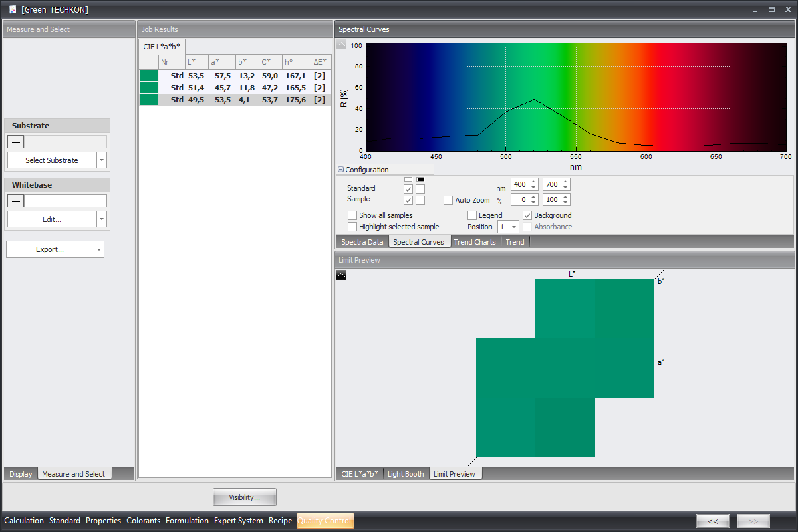The width and height of the screenshot is (798, 532).
Task: Collapse the Spectral Curves chart arrow icon
Action: [341, 45]
